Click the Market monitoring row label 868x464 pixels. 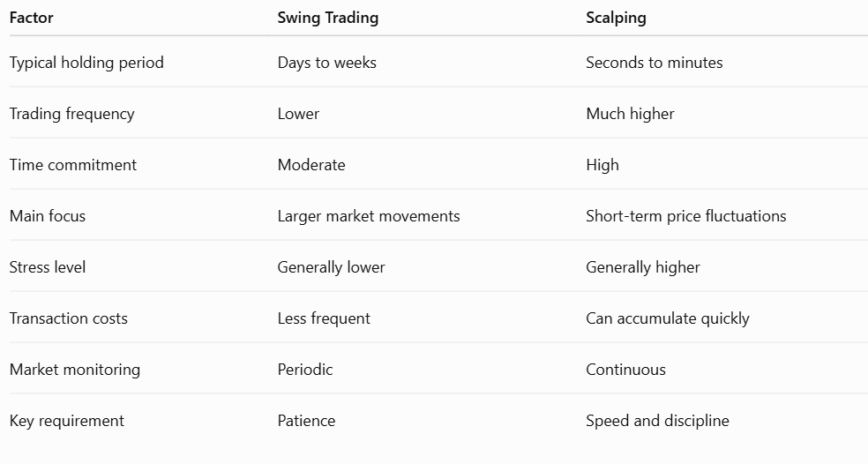tap(75, 370)
